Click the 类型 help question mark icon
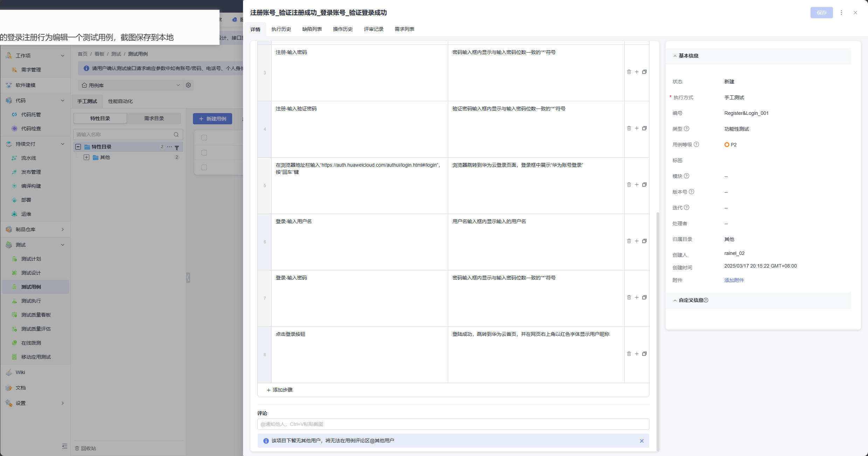The width and height of the screenshot is (868, 456). pyautogui.click(x=687, y=129)
